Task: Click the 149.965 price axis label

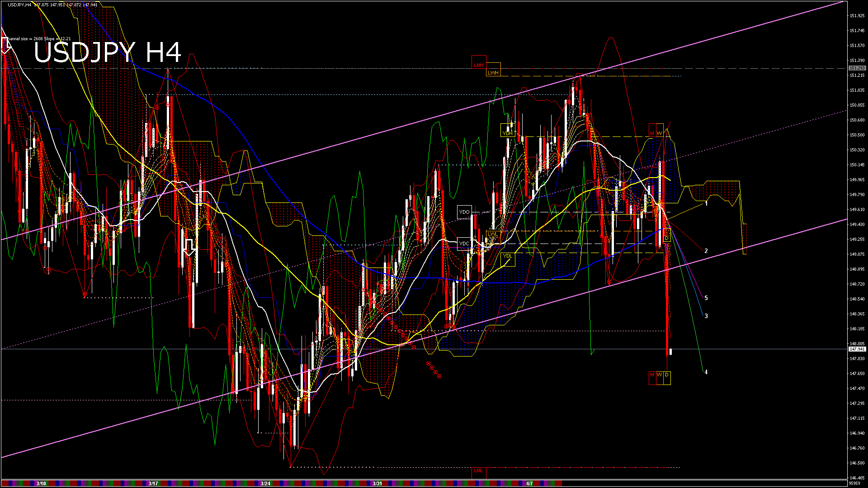Action: [857, 180]
